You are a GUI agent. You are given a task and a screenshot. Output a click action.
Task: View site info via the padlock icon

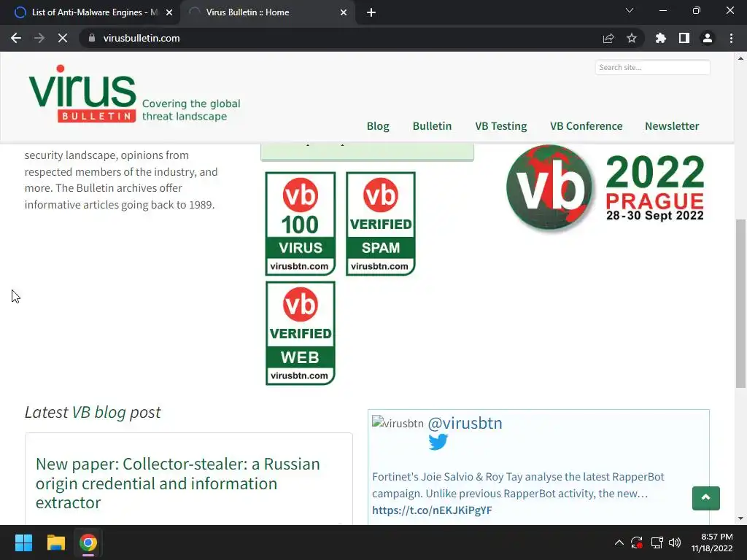tap(92, 38)
